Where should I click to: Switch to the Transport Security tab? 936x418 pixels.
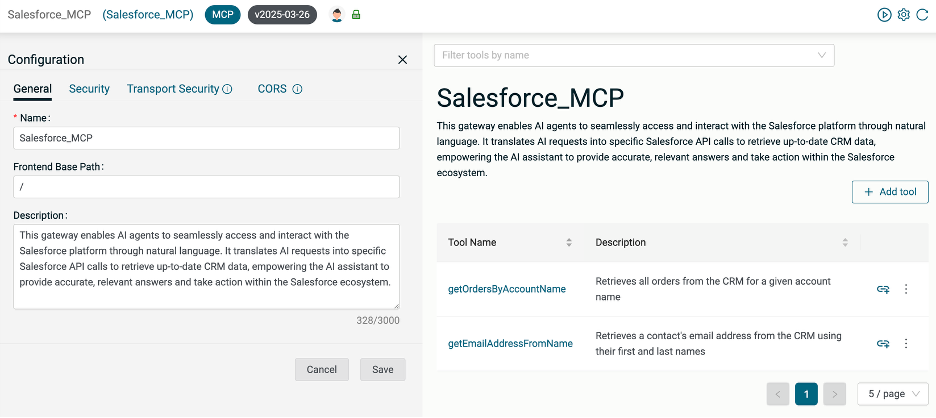[x=172, y=89]
